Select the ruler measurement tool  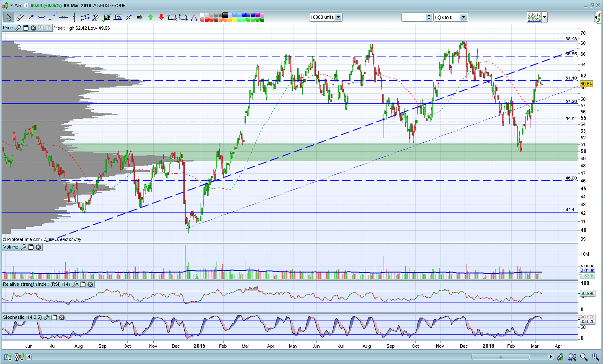(20, 17)
